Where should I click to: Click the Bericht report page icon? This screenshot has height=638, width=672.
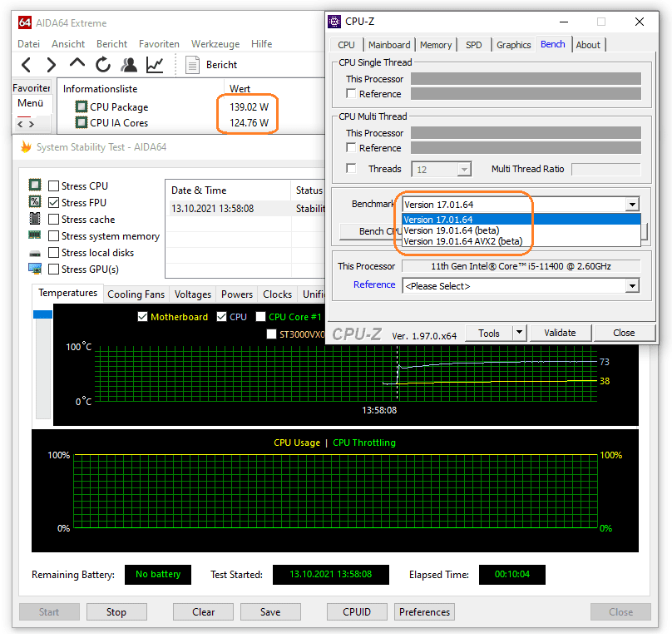click(192, 65)
